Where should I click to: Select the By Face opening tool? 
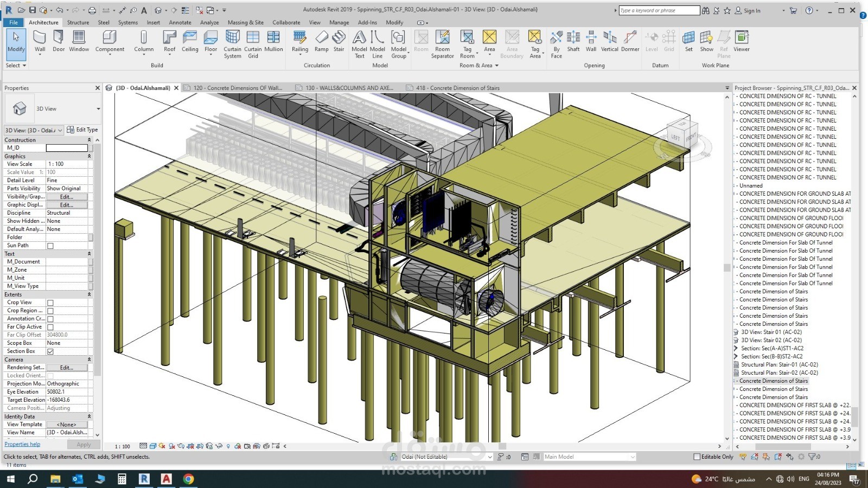[x=556, y=44]
